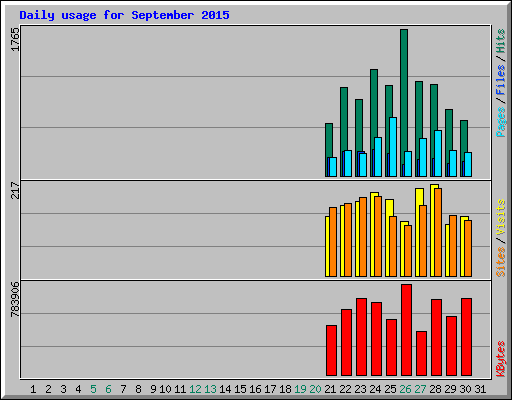Select the red KBytes bar for day 27
Image resolution: width=512 pixels, height=400 pixels.
pos(421,353)
